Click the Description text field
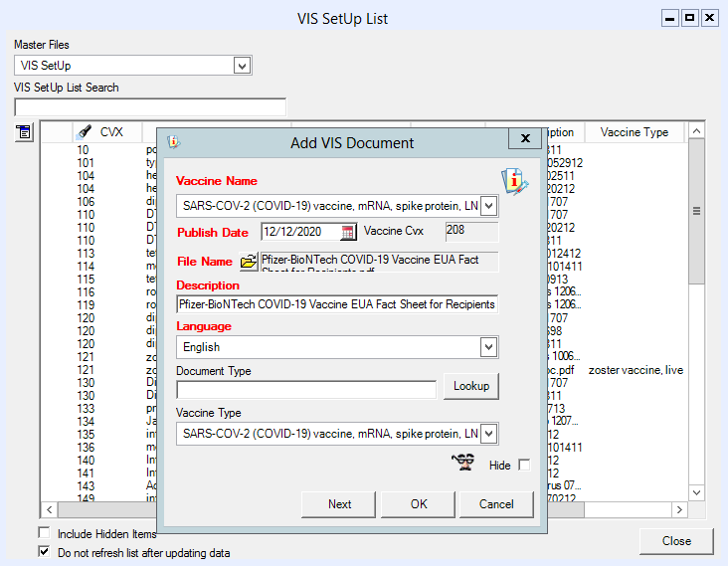Screen dimensions: 728x566 (337, 304)
